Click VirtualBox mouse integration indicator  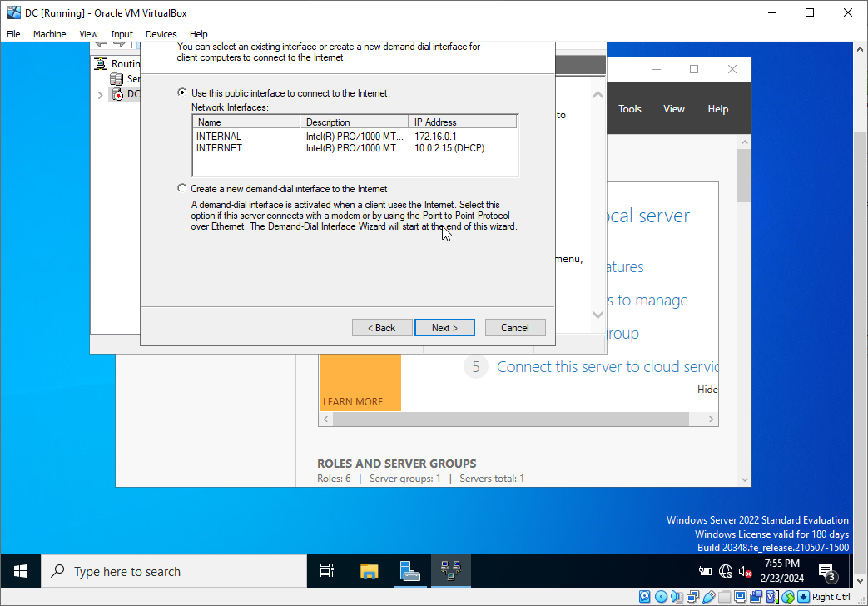(788, 597)
